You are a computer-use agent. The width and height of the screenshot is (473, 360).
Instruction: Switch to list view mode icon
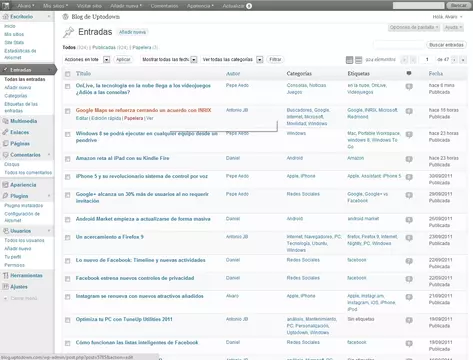point(349,60)
